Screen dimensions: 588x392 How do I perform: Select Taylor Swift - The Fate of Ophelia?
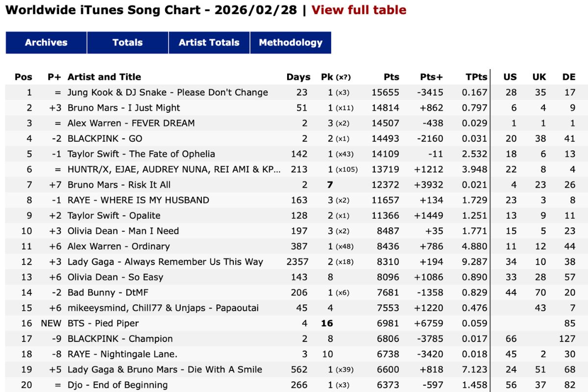[141, 154]
